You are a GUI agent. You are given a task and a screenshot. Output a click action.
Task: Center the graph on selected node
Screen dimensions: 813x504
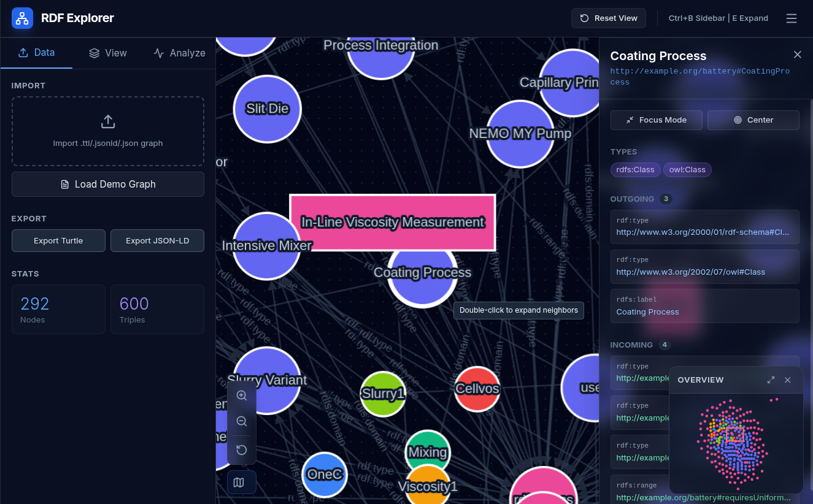753,120
